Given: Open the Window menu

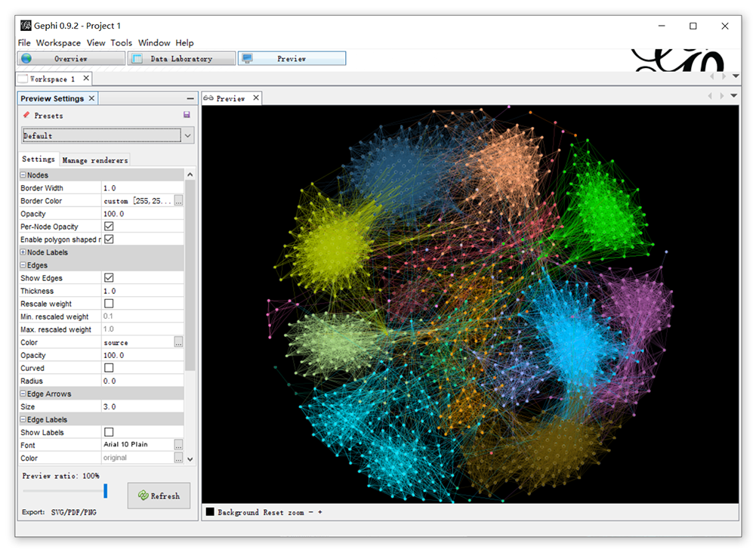Looking at the screenshot, I should (x=154, y=43).
